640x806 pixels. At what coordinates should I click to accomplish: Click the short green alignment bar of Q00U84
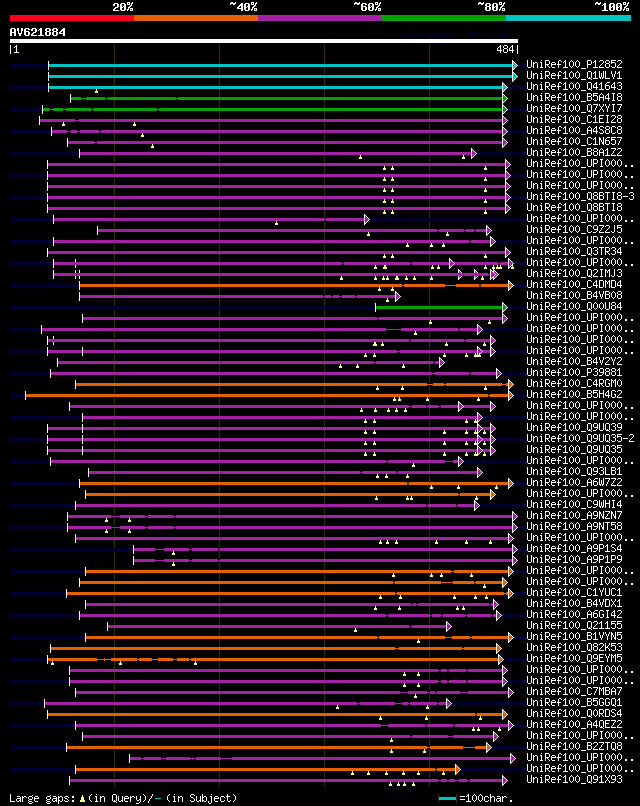441,307
